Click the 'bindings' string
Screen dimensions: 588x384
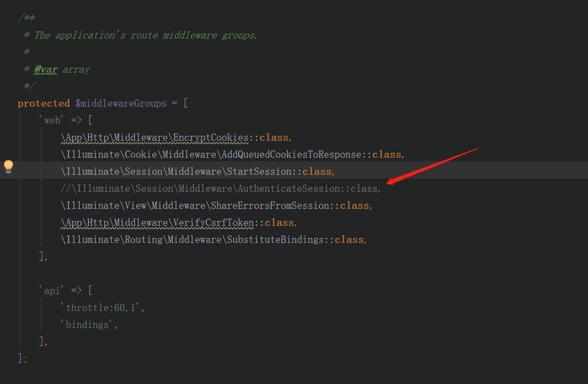coord(87,325)
